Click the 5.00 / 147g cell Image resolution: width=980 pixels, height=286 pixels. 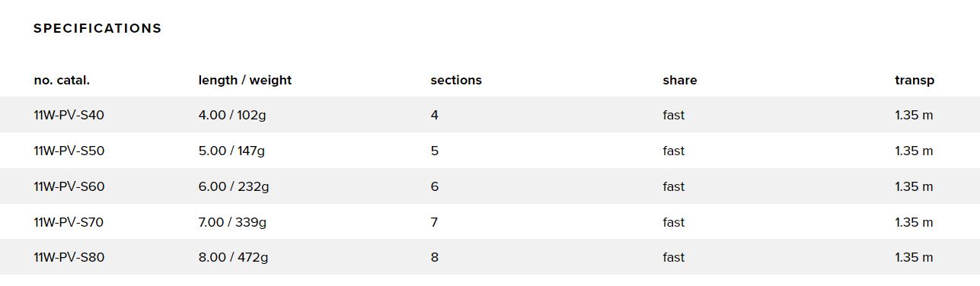(x=231, y=151)
